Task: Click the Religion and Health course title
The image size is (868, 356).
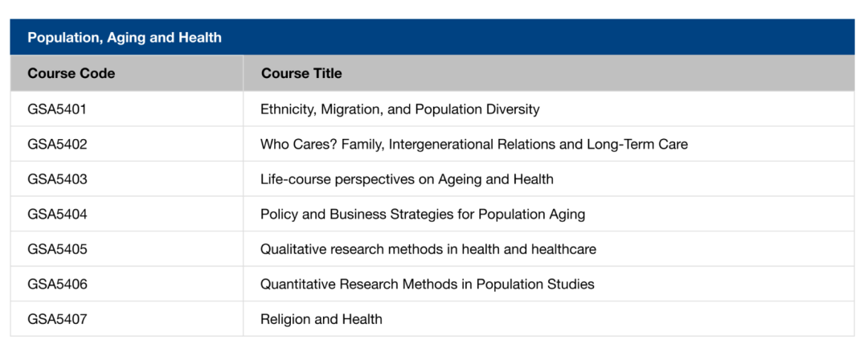Action: click(x=321, y=319)
